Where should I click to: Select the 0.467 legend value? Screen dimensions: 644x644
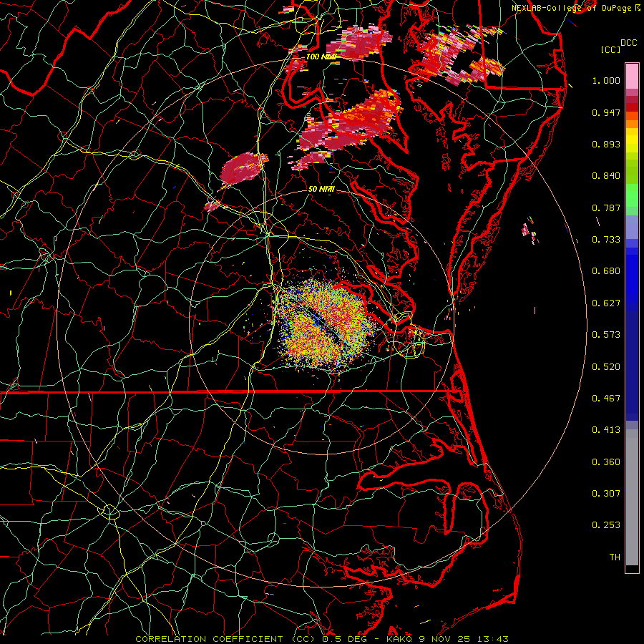606,399
